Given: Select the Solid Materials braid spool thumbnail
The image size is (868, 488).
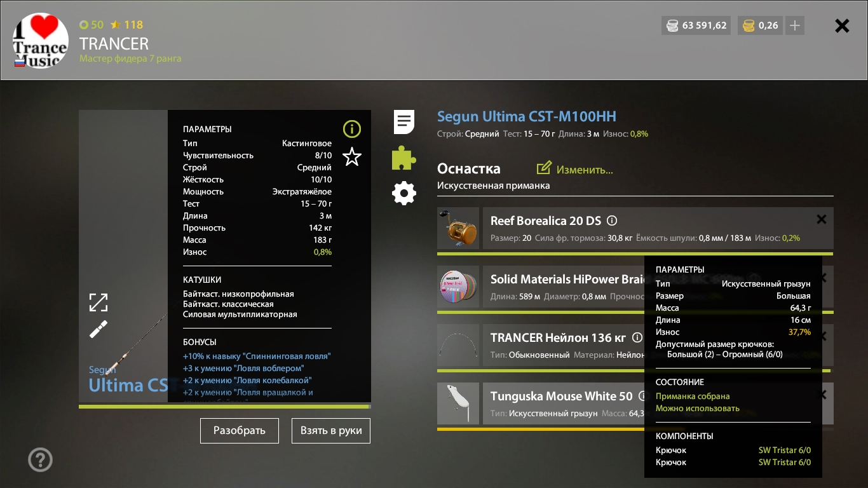Looking at the screenshot, I should pos(458,287).
